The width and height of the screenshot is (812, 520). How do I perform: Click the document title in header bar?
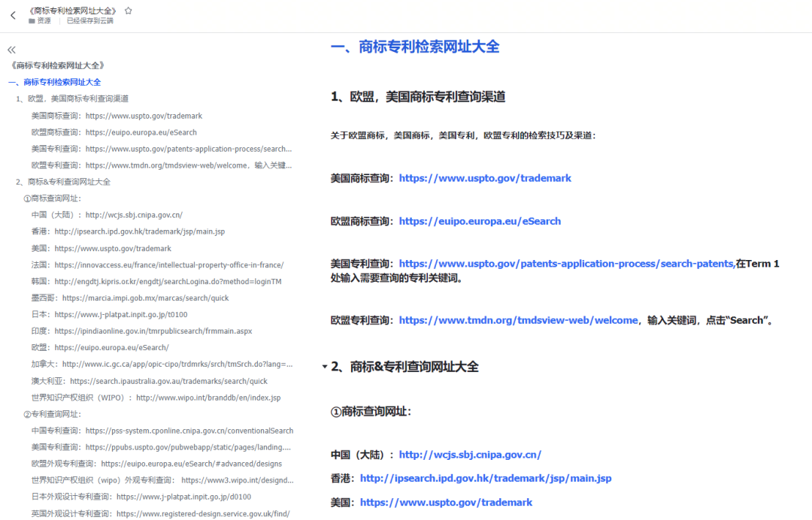point(73,11)
